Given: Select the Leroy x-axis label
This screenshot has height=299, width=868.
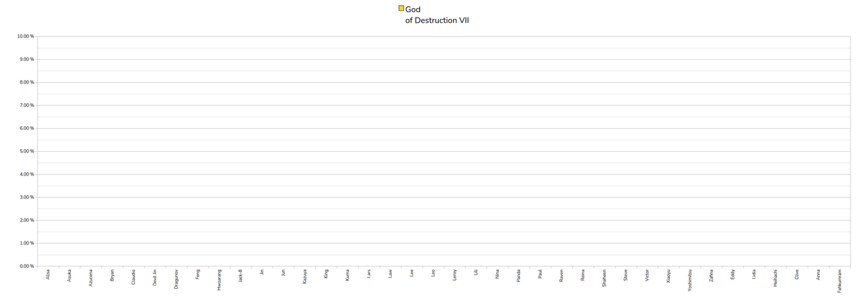Looking at the screenshot, I should 454,275.
